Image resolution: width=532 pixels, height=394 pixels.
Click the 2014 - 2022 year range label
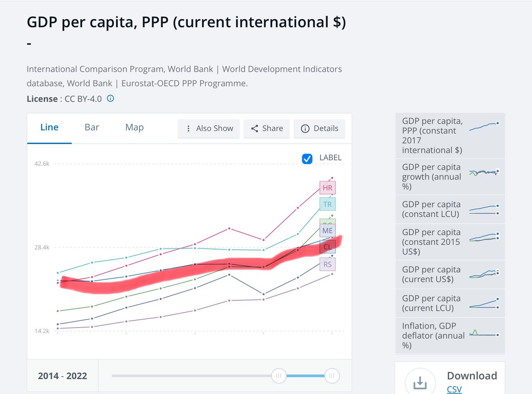(63, 376)
